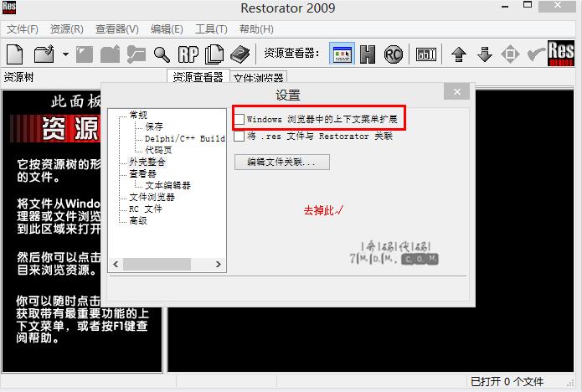Click the 资源树 panel label
582x392 pixels.
18,77
